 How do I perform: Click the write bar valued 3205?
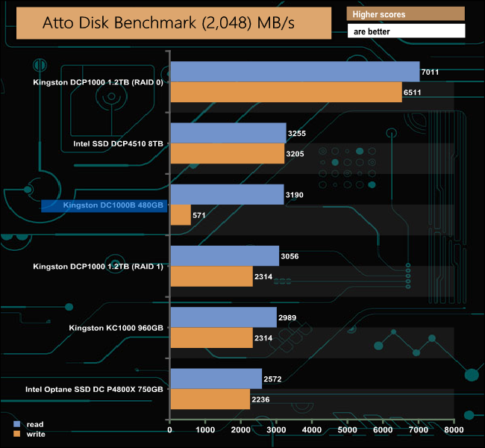click(228, 153)
